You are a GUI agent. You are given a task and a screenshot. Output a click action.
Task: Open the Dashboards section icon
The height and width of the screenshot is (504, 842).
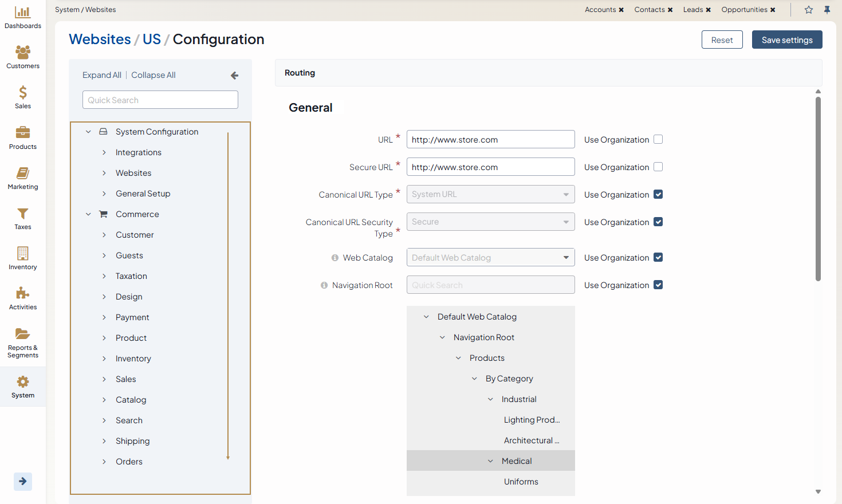click(23, 13)
